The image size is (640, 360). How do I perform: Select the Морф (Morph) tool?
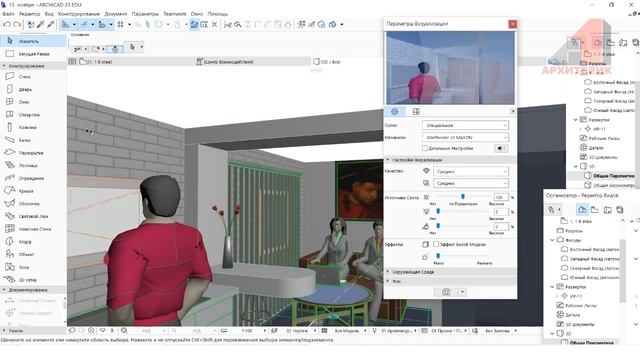point(33,242)
